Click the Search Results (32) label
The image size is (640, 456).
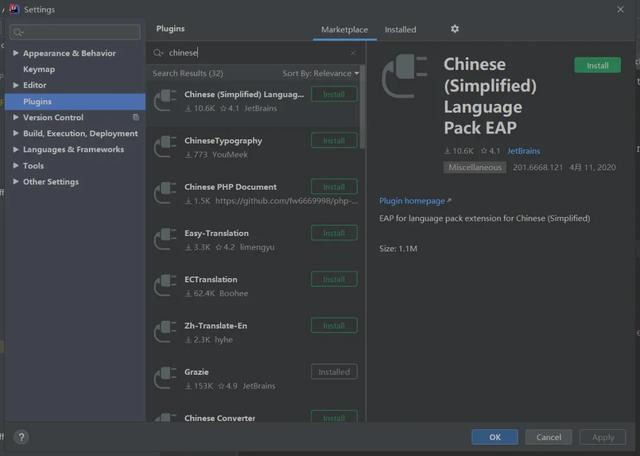click(x=188, y=73)
